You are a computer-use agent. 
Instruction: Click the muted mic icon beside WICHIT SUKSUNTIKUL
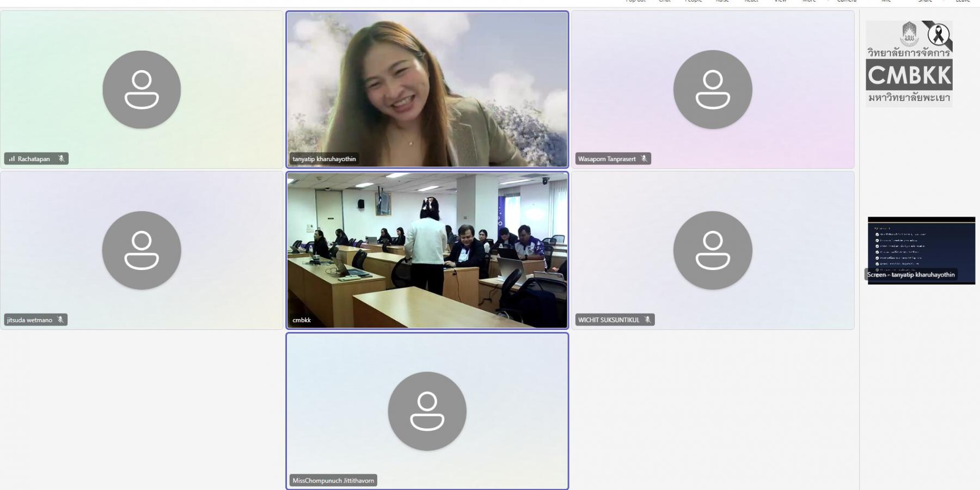click(647, 320)
